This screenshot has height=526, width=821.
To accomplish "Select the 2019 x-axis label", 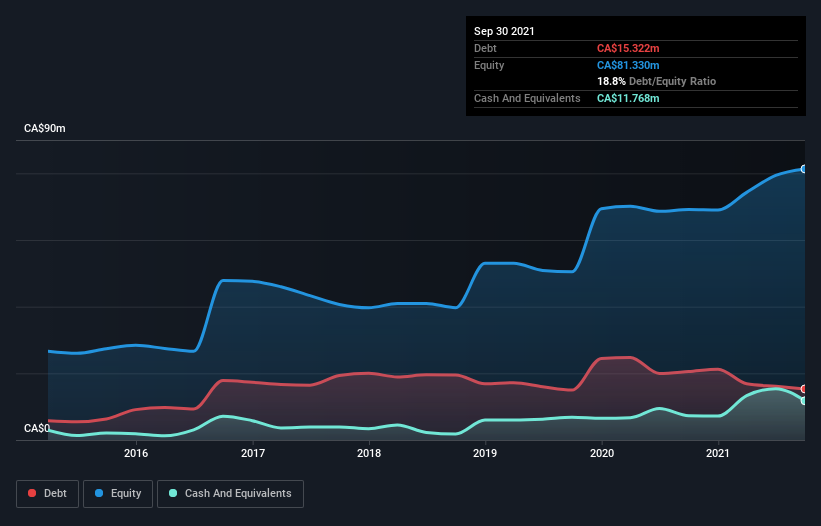I will click(x=485, y=453).
